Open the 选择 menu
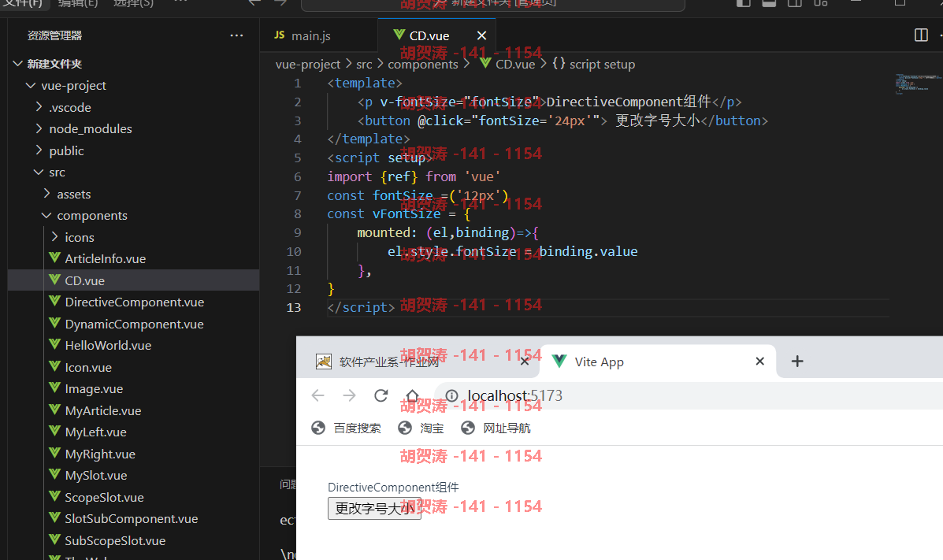This screenshot has width=943, height=560. [x=133, y=3]
